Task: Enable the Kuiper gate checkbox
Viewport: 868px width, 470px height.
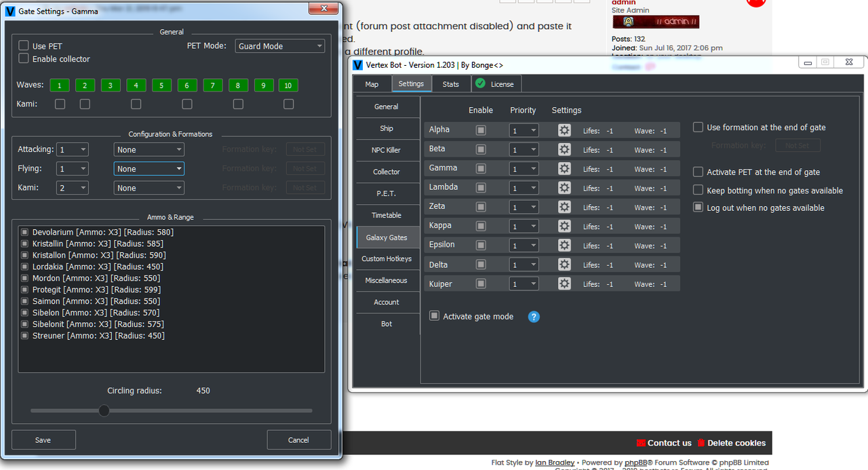Action: pyautogui.click(x=481, y=284)
